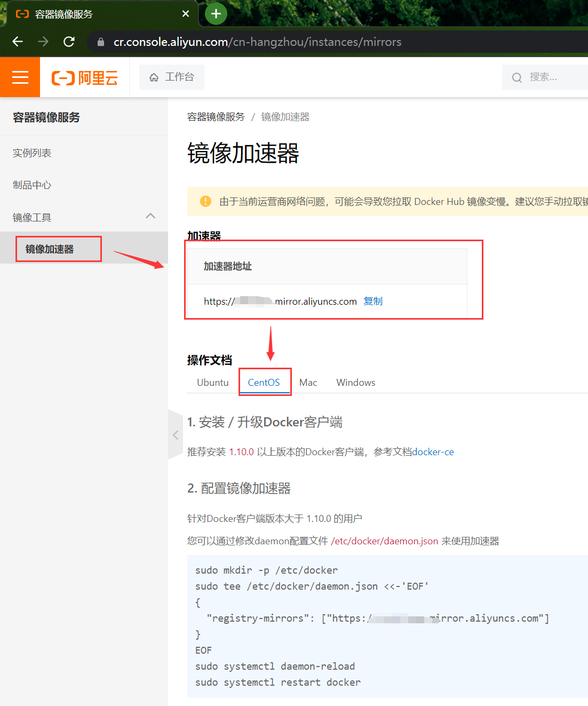Image resolution: width=588 pixels, height=706 pixels.
Task: Click the 'sudo tee /etc/docker/daemon.json' line
Action: coord(312,586)
